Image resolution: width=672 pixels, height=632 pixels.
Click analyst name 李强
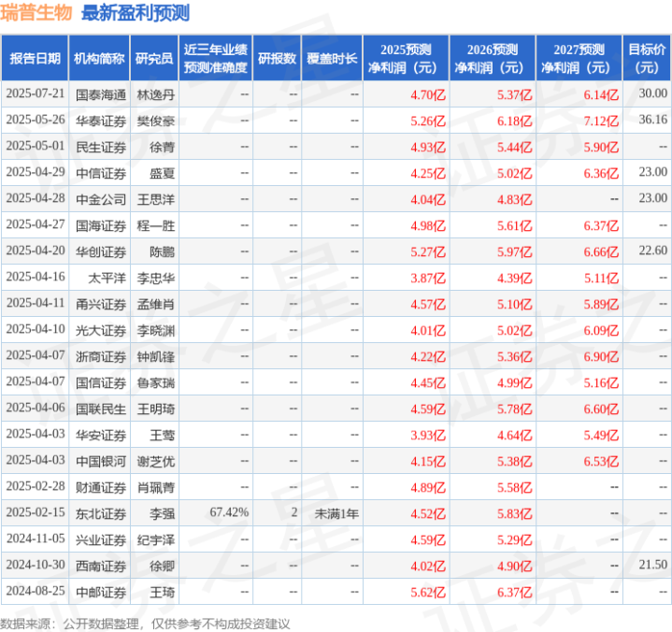pyautogui.click(x=162, y=513)
